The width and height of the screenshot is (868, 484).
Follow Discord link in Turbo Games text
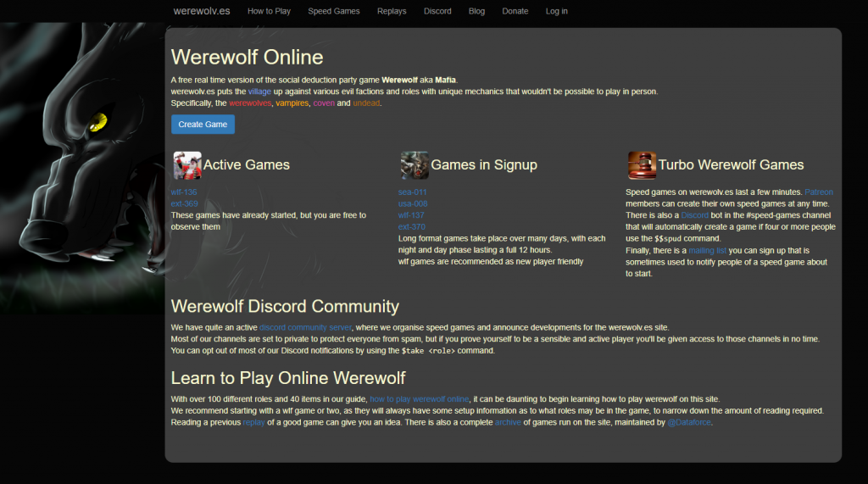tap(695, 215)
